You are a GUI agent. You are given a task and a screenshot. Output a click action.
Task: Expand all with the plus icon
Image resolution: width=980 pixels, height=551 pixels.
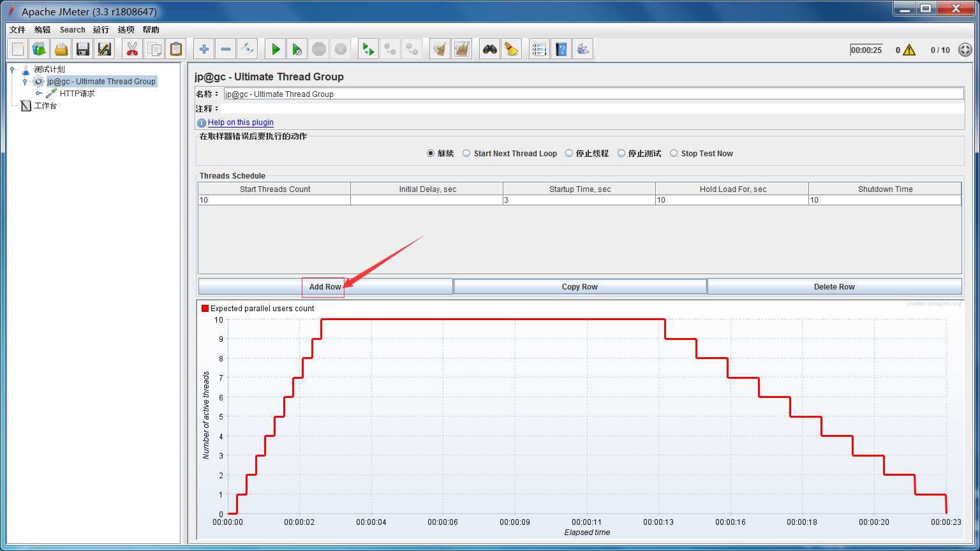pyautogui.click(x=204, y=49)
